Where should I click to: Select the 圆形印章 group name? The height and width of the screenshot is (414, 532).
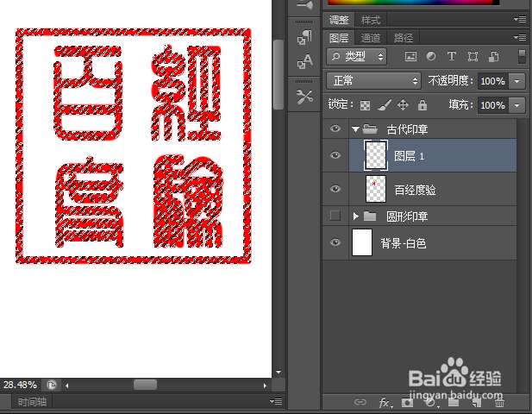point(407,216)
